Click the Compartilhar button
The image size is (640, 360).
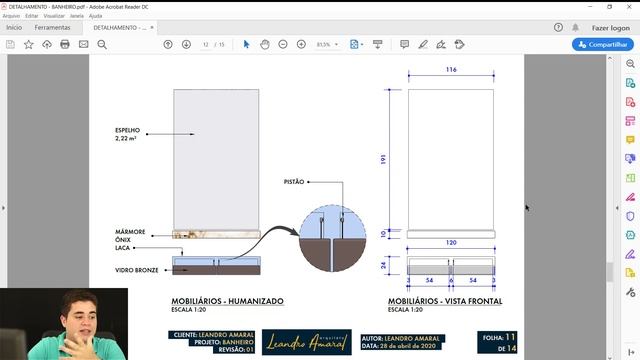(602, 44)
